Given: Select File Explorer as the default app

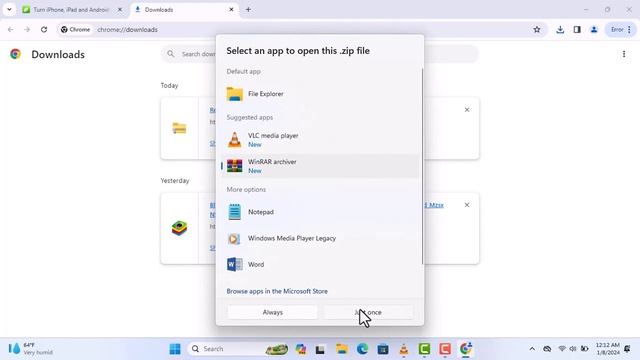Looking at the screenshot, I should [320, 94].
